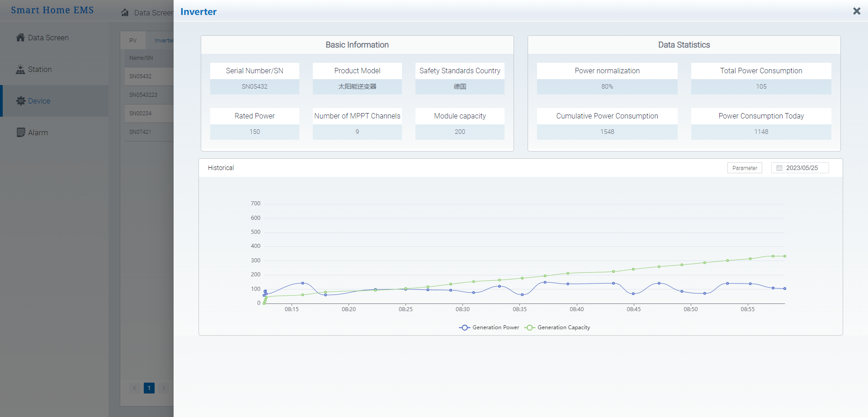This screenshot has width=868, height=417.
Task: Open the Parameter selector
Action: [x=744, y=168]
